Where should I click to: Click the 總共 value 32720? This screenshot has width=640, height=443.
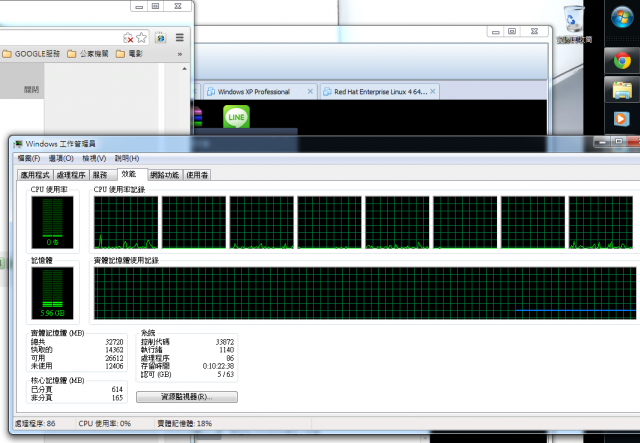[114, 342]
